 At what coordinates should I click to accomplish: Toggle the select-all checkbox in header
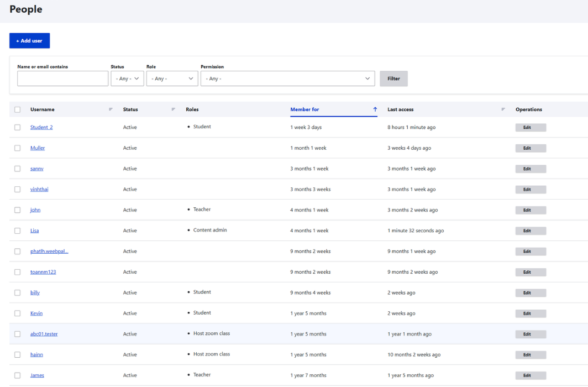(x=18, y=109)
